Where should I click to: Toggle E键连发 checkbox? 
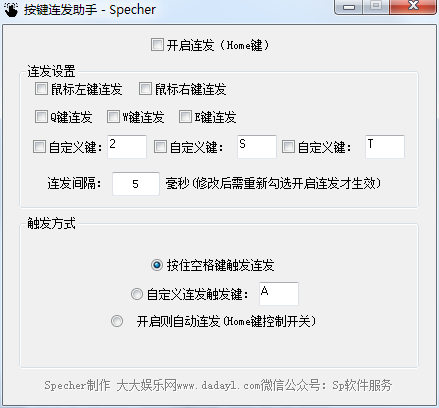[185, 117]
